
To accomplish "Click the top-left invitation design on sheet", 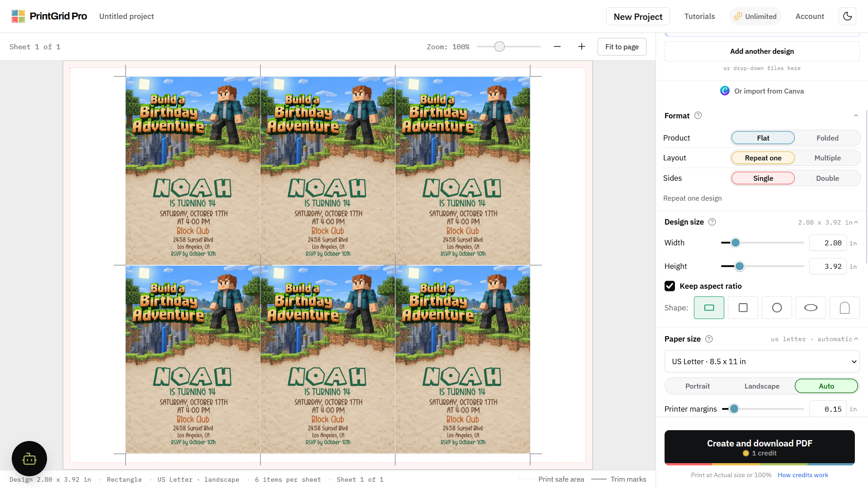I will tap(193, 171).
